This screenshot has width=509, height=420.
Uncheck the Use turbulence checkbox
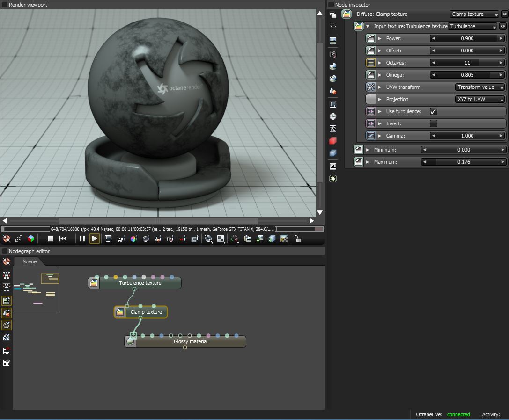click(x=434, y=111)
